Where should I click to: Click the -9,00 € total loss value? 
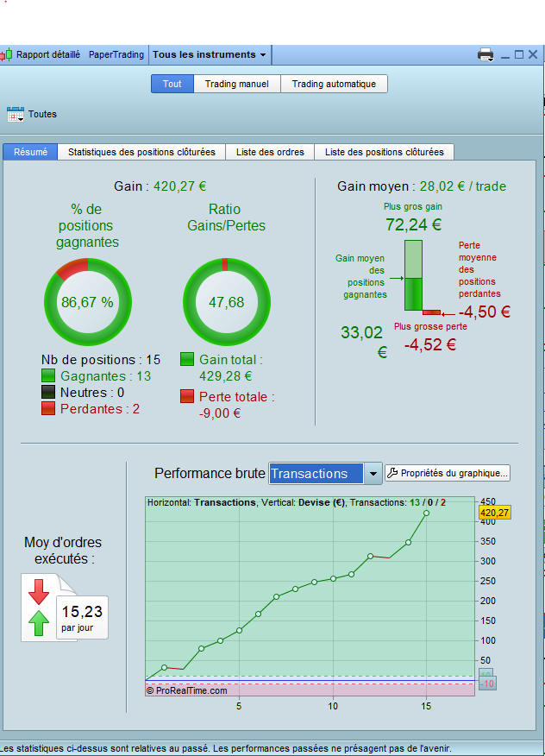(x=220, y=413)
